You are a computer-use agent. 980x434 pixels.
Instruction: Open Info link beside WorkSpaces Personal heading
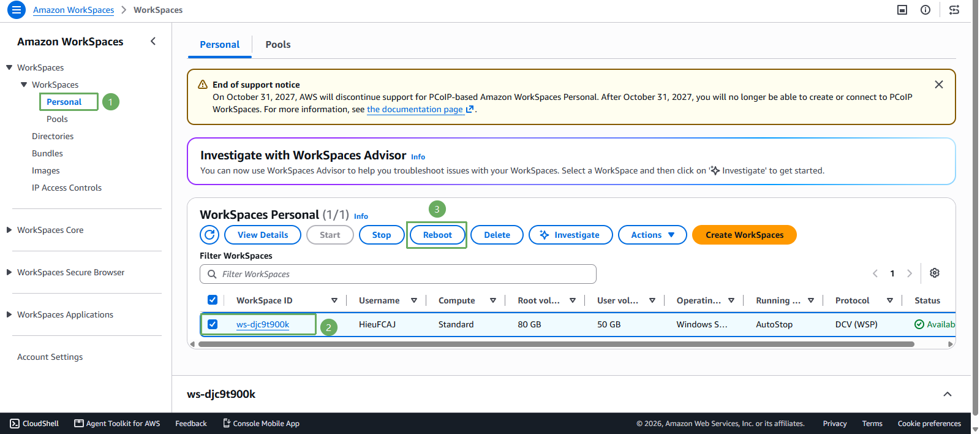[x=361, y=216]
